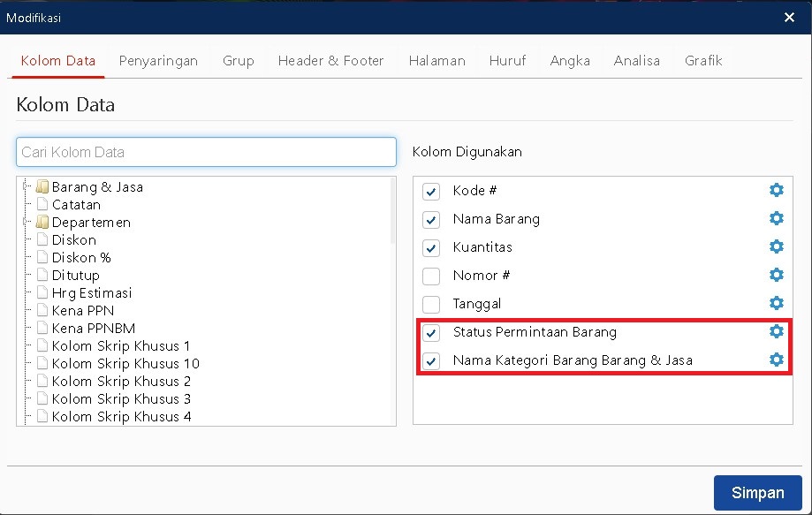This screenshot has height=515, width=812.
Task: Open settings gear for Status Permintaan Barang
Action: coord(776,331)
